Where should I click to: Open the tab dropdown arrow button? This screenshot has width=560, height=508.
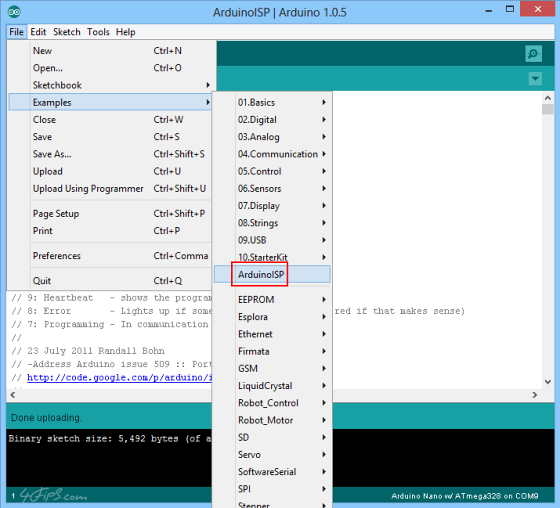point(535,79)
